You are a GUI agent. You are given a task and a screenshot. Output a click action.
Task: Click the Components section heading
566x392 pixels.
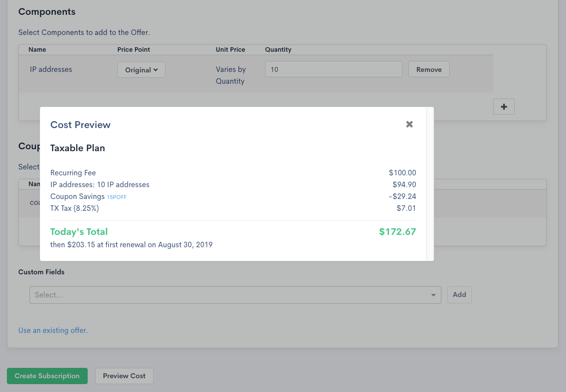[47, 11]
